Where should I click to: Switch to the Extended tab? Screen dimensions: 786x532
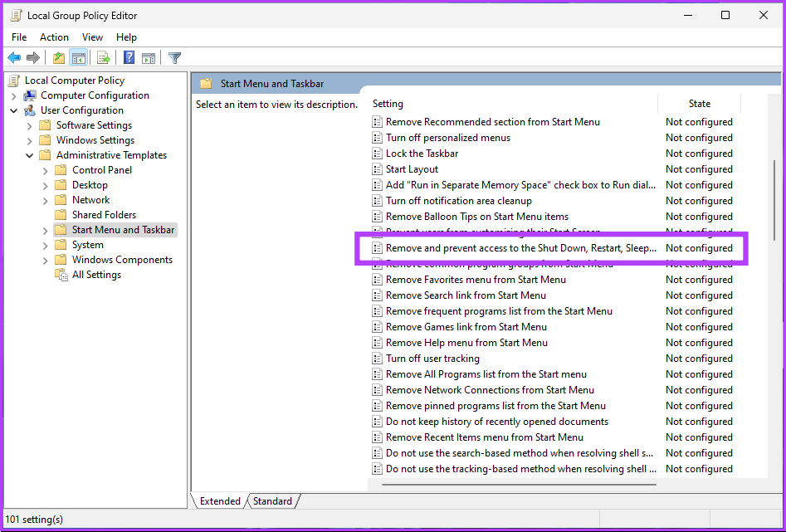point(220,501)
